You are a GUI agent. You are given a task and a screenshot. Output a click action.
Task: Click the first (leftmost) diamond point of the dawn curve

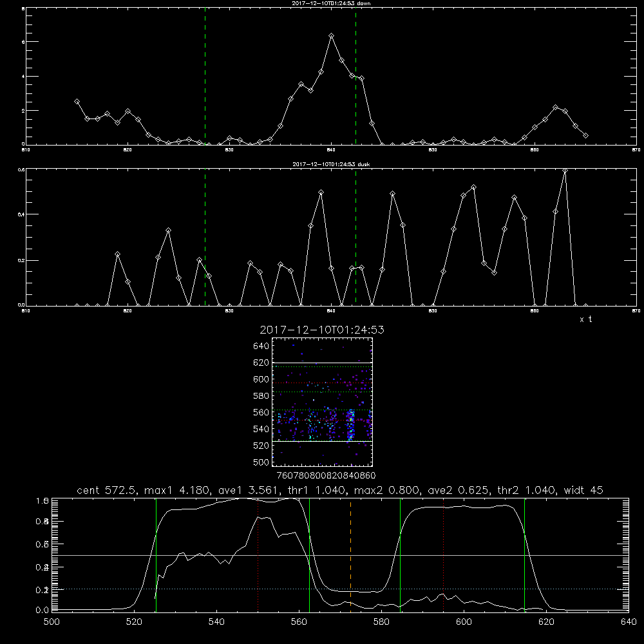pyautogui.click(x=77, y=102)
